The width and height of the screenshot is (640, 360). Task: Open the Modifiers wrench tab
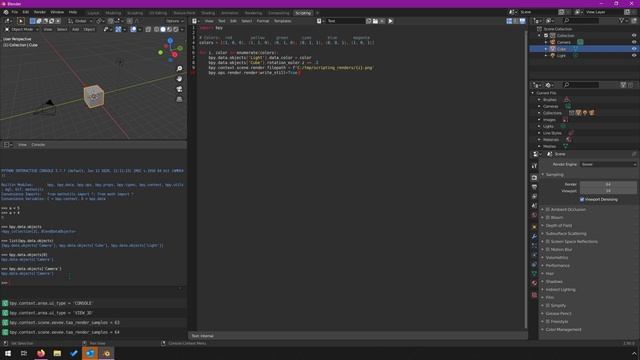pos(534,236)
